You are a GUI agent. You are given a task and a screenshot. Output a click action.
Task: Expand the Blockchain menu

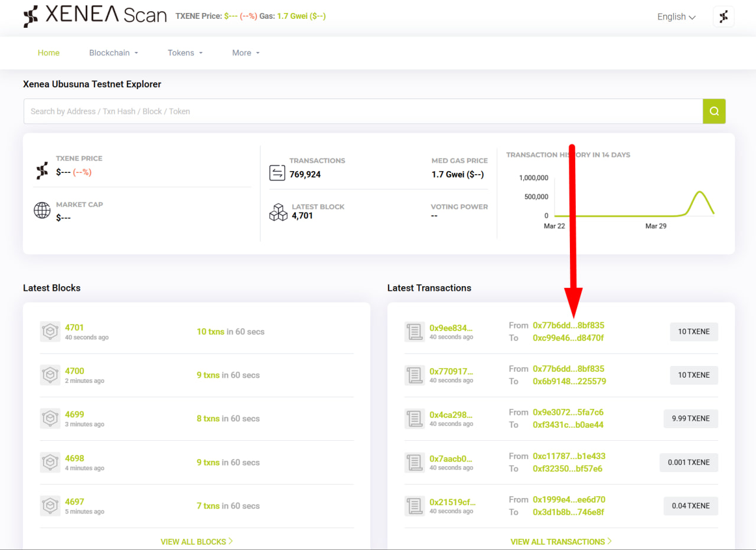(113, 53)
